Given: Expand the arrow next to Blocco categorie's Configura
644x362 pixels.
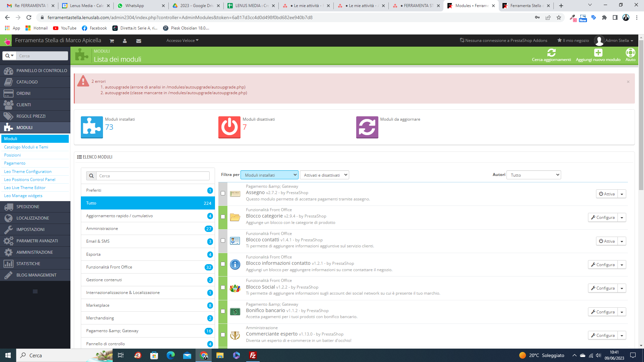Looking at the screenshot, I should coord(622,218).
